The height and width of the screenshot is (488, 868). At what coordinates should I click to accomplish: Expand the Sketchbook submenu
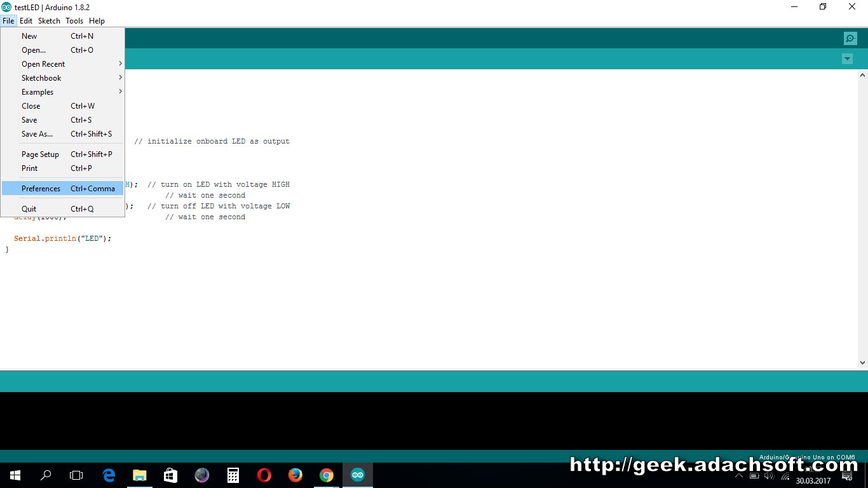point(62,78)
